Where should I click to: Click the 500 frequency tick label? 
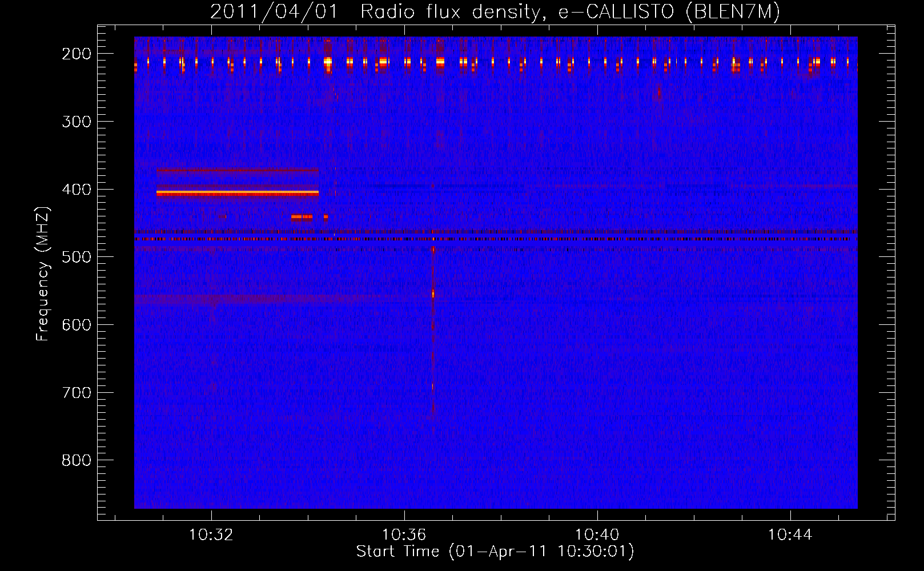77,257
